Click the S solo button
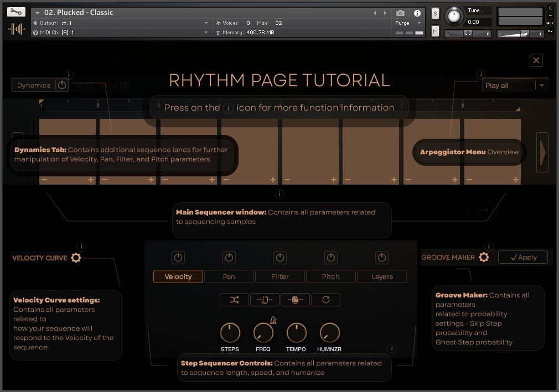 pos(435,13)
